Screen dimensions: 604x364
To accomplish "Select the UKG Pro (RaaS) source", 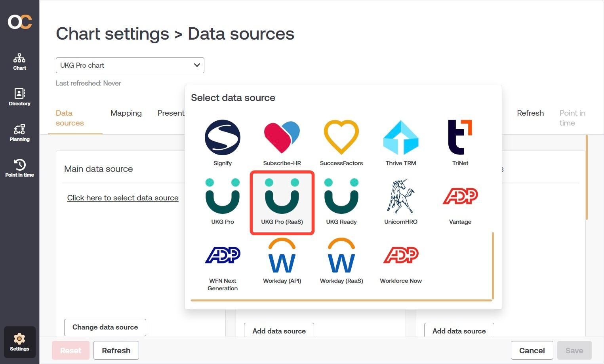I will click(x=282, y=202).
